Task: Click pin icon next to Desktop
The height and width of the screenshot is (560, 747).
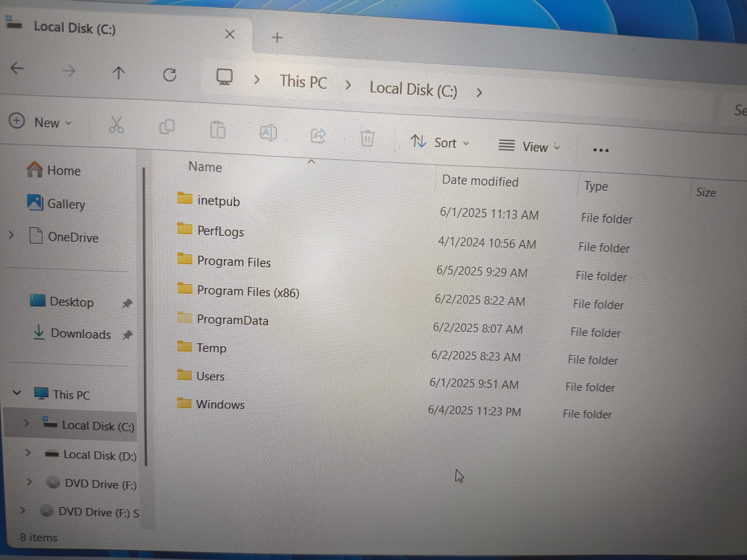Action: click(x=127, y=303)
